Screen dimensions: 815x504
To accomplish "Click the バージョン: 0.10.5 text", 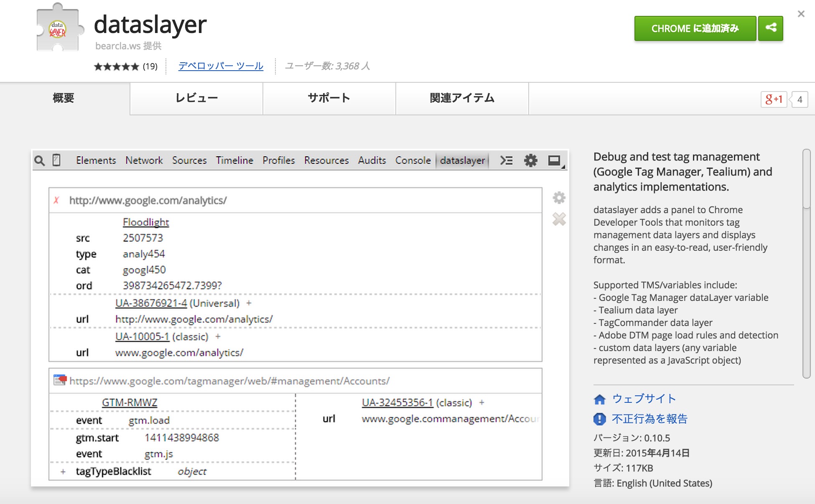I will click(x=632, y=438).
